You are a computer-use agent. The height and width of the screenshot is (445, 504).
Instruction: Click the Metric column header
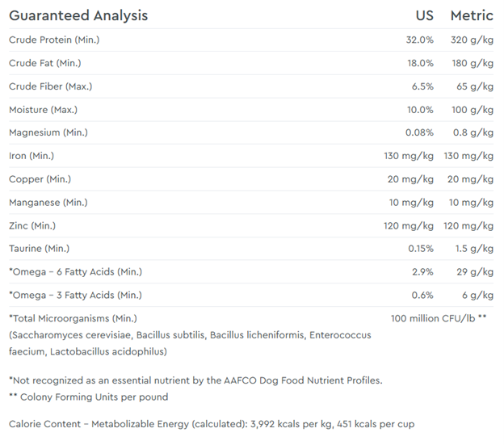coord(472,15)
